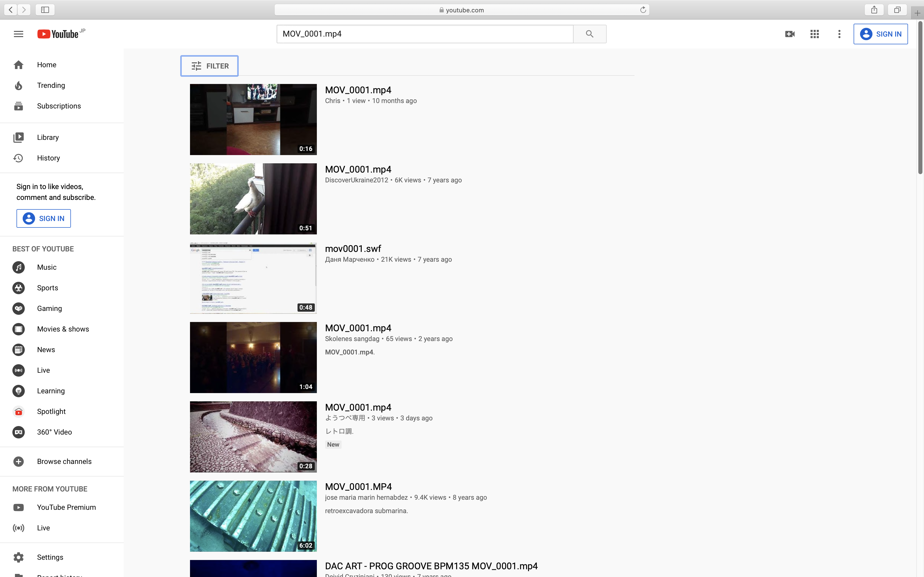
Task: Click the create video camera icon
Action: point(790,34)
